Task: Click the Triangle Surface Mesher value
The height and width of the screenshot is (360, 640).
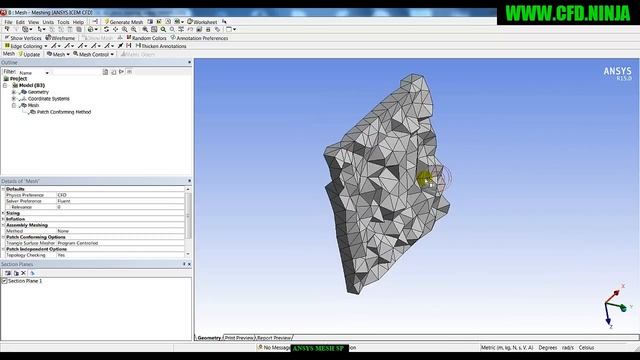Action: 120,243
